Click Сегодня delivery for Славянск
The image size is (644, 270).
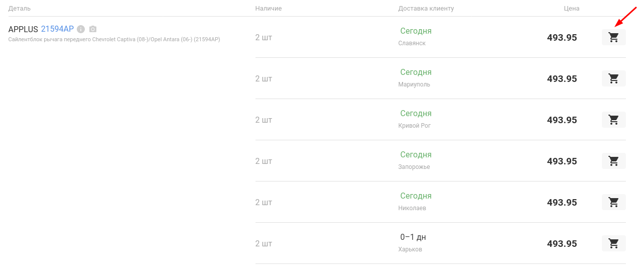416,31
